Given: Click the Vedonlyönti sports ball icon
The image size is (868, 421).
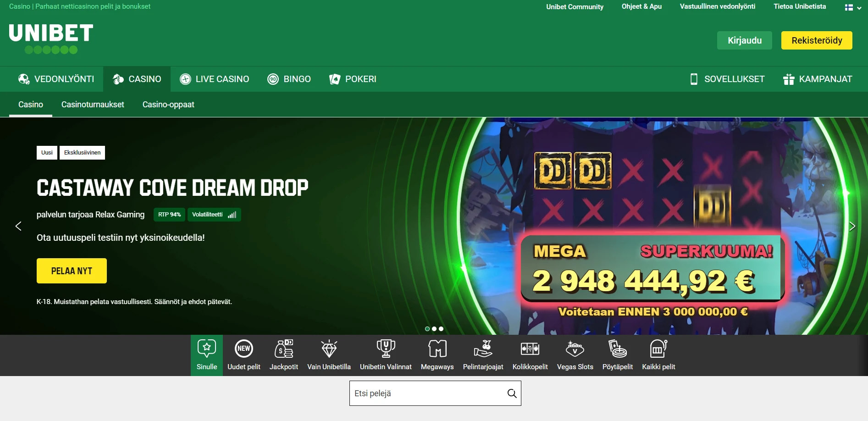Looking at the screenshot, I should tap(24, 79).
